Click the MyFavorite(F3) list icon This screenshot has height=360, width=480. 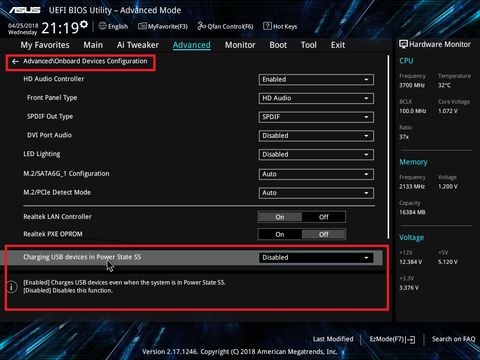click(x=142, y=26)
